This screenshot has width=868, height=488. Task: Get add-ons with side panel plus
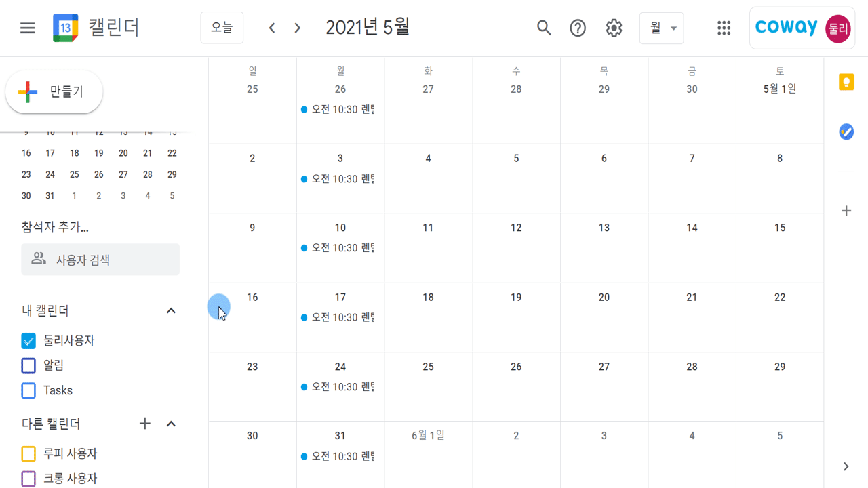(x=846, y=211)
